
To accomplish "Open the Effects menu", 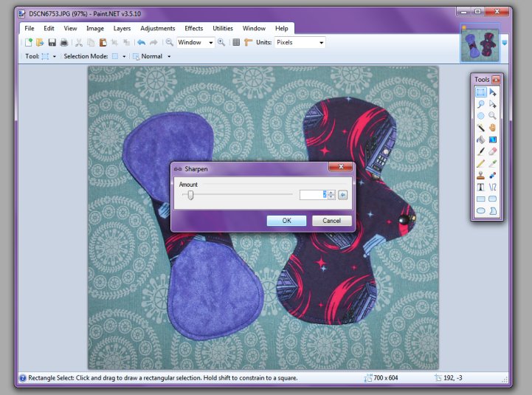I will [193, 28].
